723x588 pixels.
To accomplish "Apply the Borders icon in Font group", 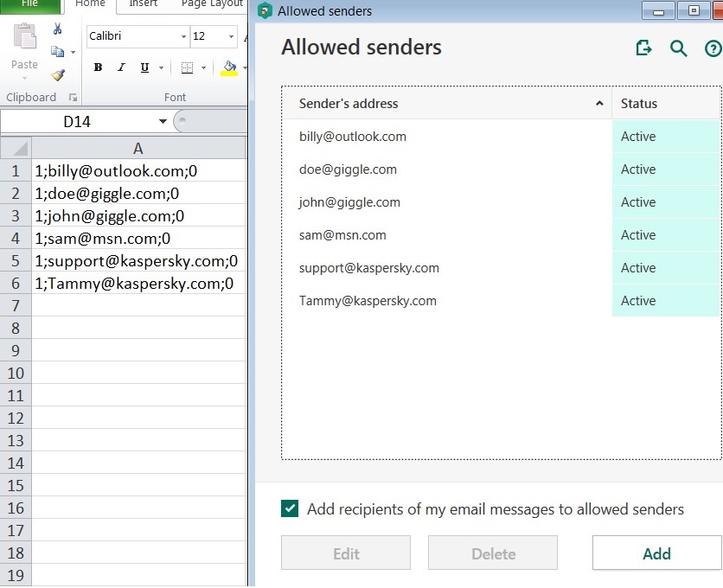I will [187, 67].
